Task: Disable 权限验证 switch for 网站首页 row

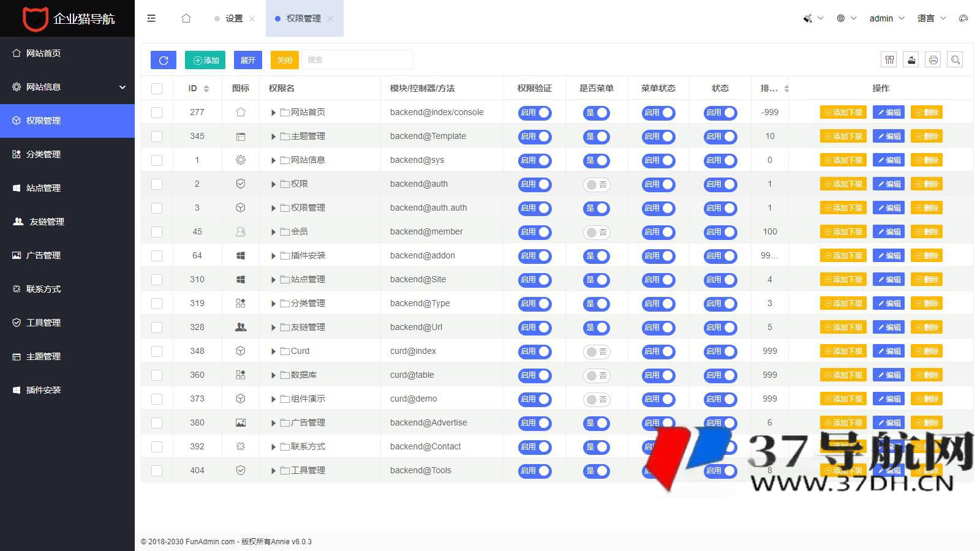Action: tap(534, 113)
